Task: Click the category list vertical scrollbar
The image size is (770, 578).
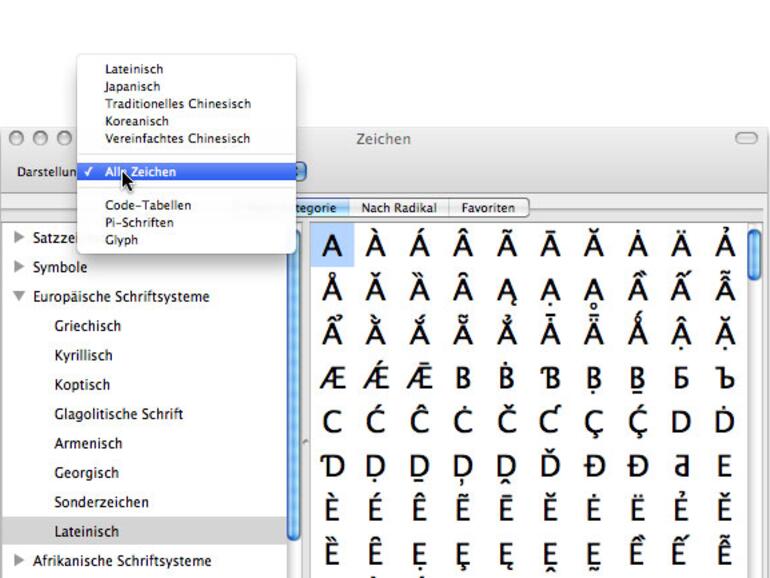Action: point(294,385)
